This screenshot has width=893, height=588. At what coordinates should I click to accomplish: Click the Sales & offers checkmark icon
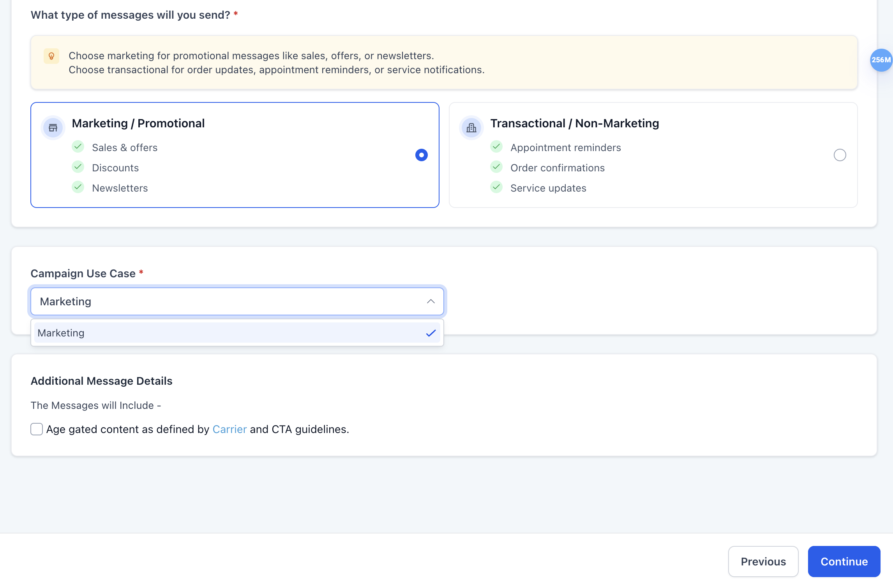(78, 147)
